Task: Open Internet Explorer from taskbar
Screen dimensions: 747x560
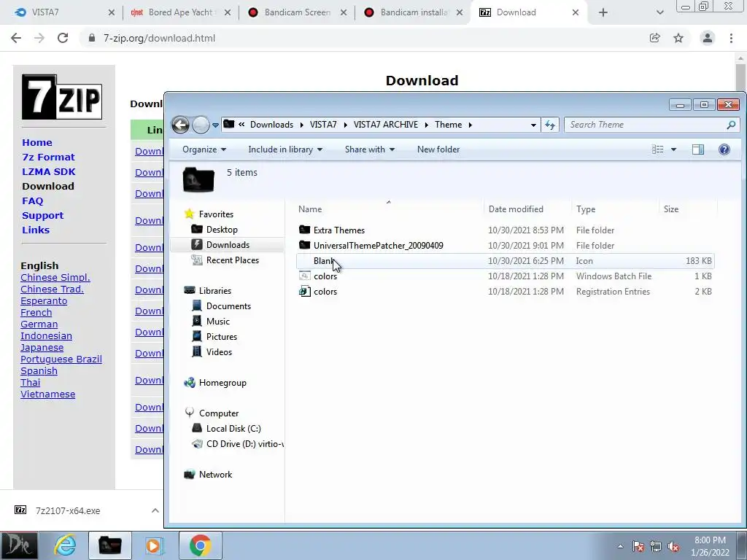Action: [x=65, y=545]
